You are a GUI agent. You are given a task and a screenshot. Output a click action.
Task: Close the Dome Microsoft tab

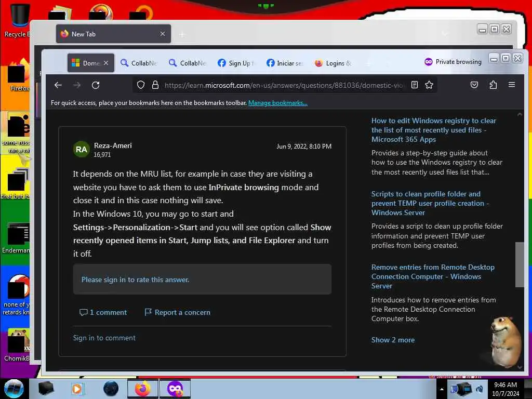point(106,63)
